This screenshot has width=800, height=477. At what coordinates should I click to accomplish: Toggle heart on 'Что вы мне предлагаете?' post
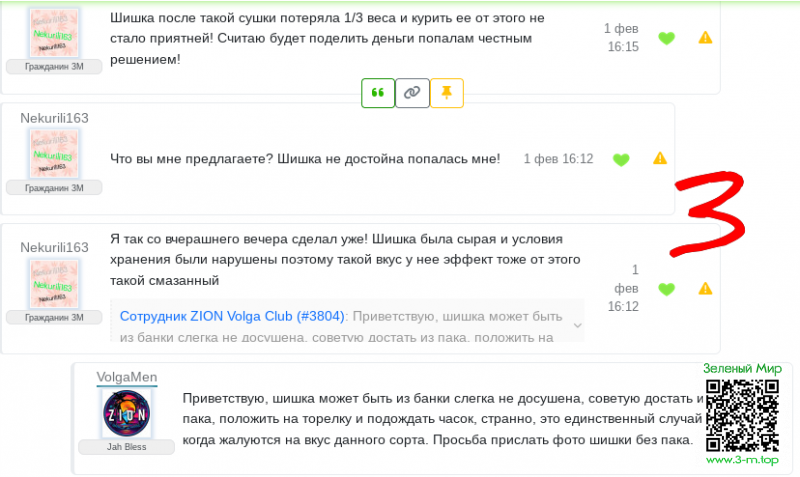pos(621,159)
